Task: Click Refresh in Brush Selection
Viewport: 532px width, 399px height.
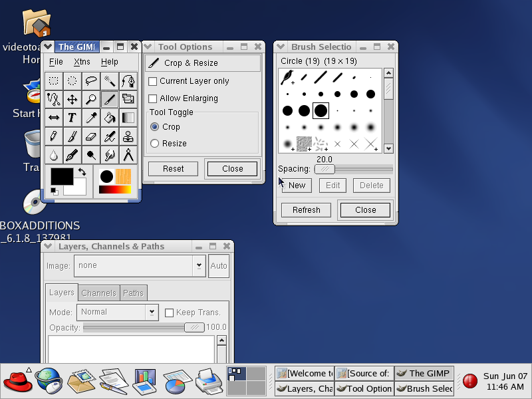Action: (307, 210)
